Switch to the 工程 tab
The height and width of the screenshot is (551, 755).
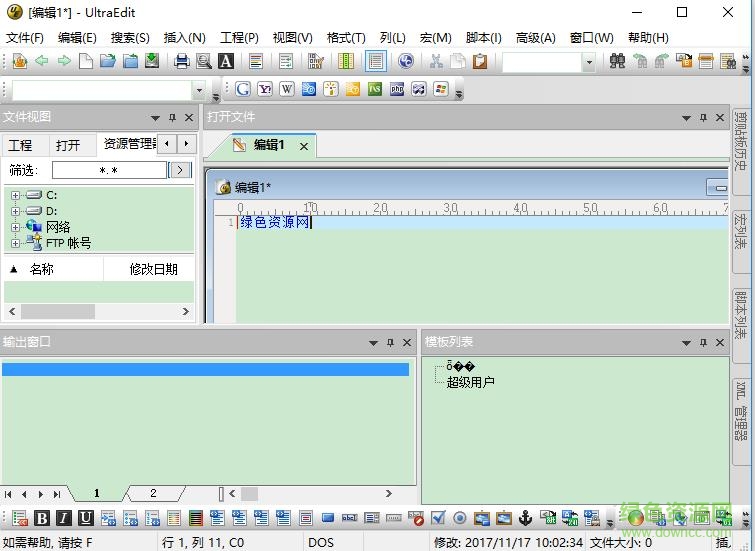pyautogui.click(x=20, y=145)
